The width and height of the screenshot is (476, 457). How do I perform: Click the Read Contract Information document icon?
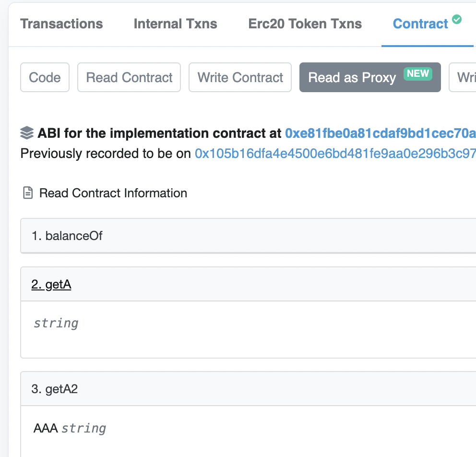click(x=28, y=193)
